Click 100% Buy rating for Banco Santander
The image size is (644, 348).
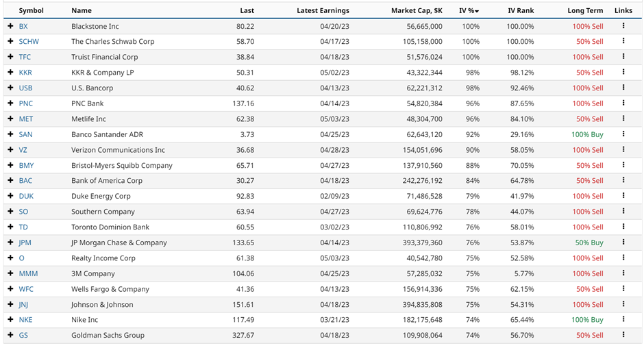tap(587, 134)
